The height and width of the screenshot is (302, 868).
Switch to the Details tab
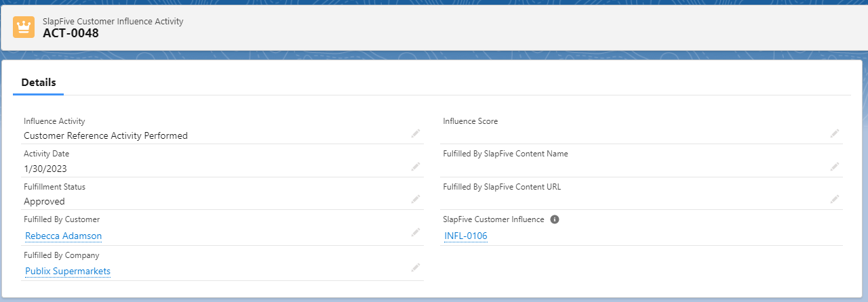38,83
